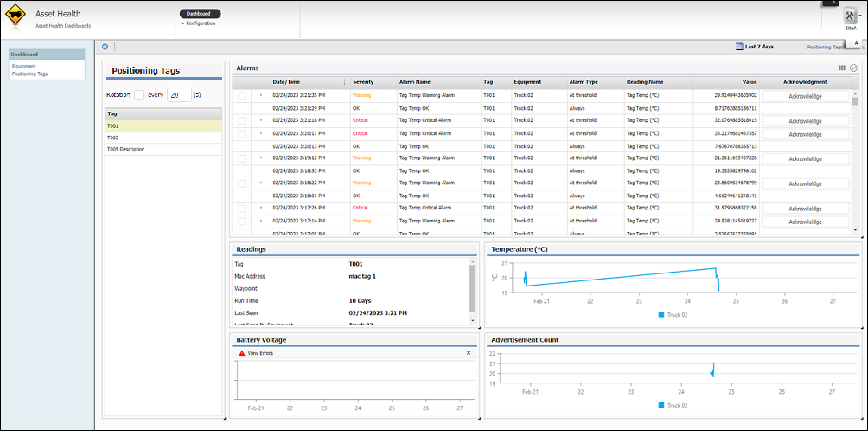This screenshot has height=431, width=868.
Task: Check the 3:21:35 PM warning alarm checkbox
Action: 242,96
